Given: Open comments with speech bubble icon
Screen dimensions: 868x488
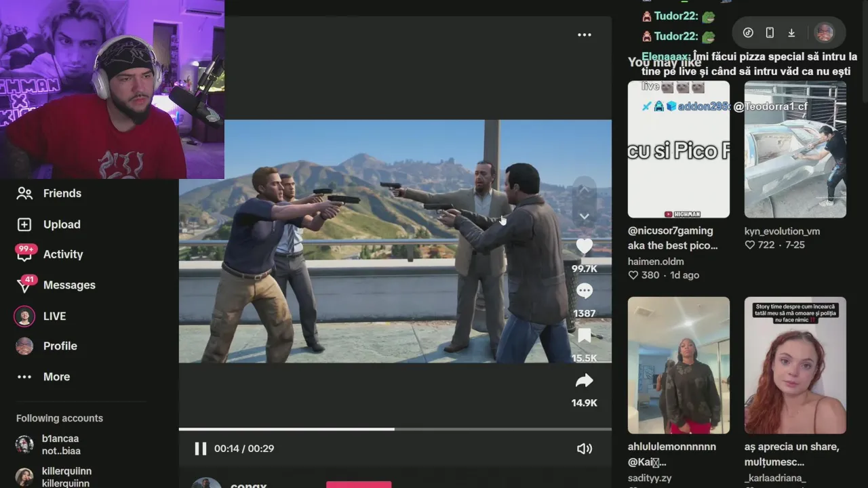Looking at the screenshot, I should point(584,291).
